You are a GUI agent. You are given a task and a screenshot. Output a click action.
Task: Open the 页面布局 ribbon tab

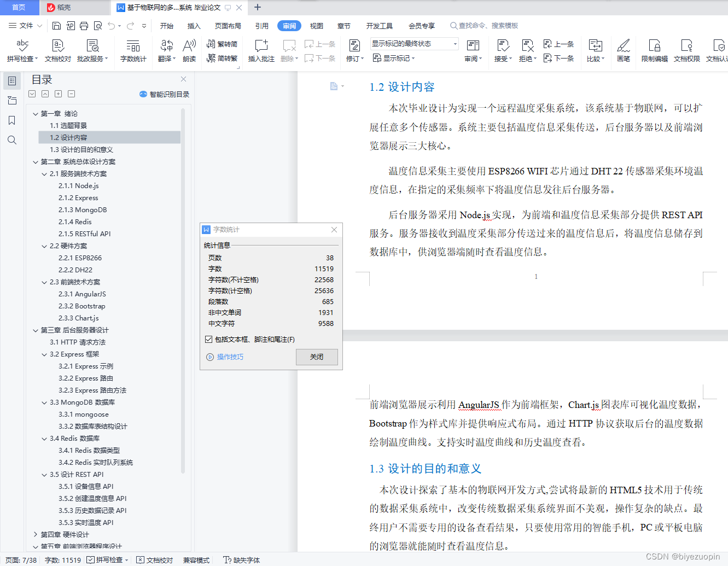tap(228, 26)
